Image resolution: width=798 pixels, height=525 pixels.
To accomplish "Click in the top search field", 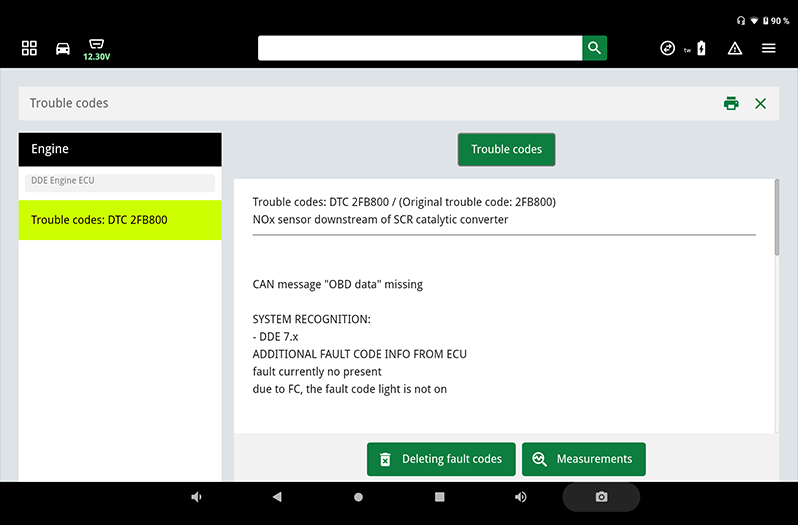I will 420,48.
